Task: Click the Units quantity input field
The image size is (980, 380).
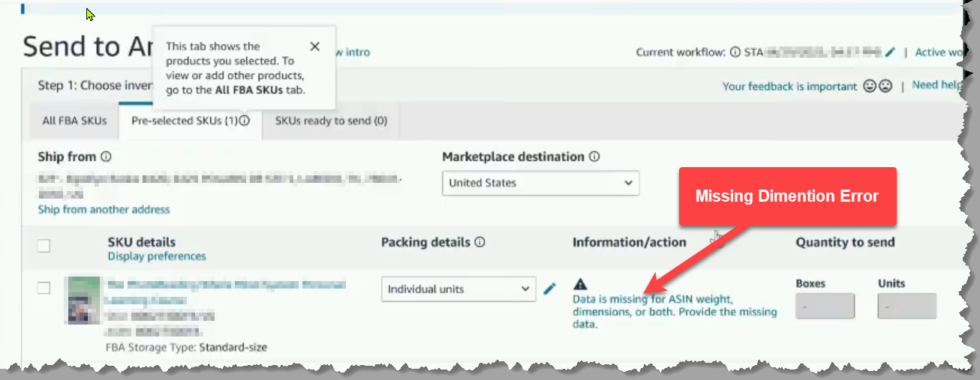Action: click(x=907, y=307)
